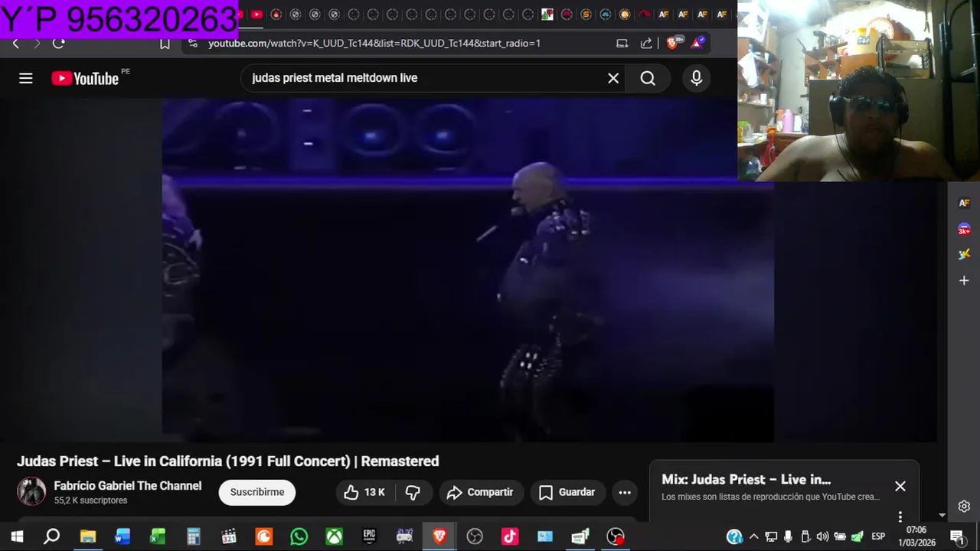Close the 'Mix: Judas Priest' panel
980x551 pixels.
900,486
